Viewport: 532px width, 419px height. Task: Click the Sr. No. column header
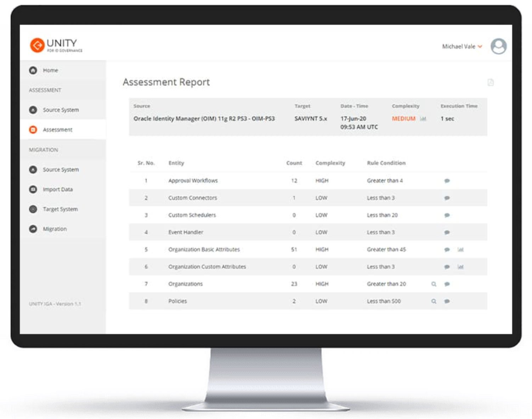click(x=146, y=163)
